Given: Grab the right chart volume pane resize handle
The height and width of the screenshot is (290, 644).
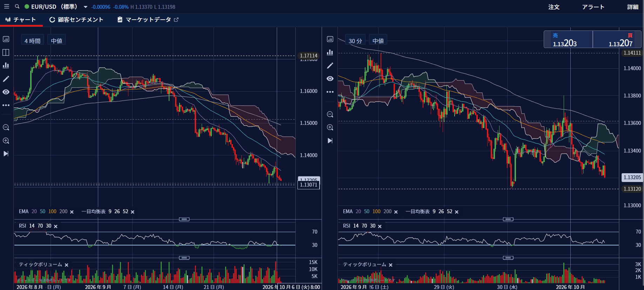Looking at the screenshot, I should point(508,258).
